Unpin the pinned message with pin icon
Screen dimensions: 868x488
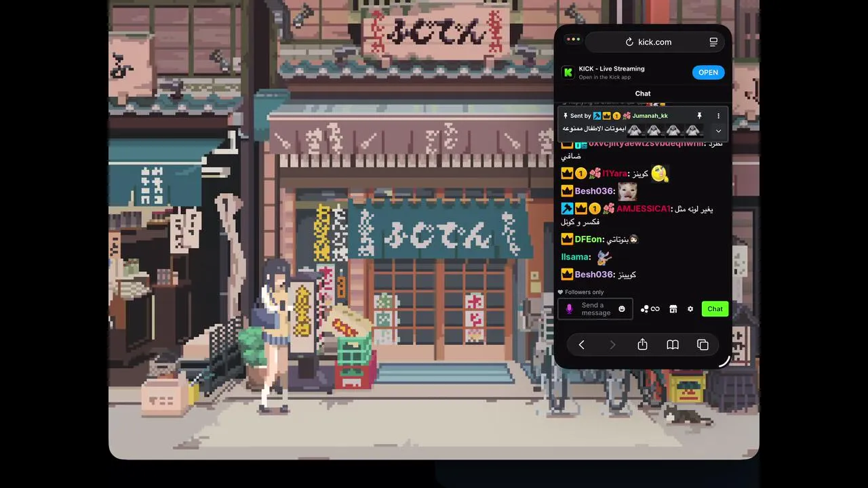point(699,116)
